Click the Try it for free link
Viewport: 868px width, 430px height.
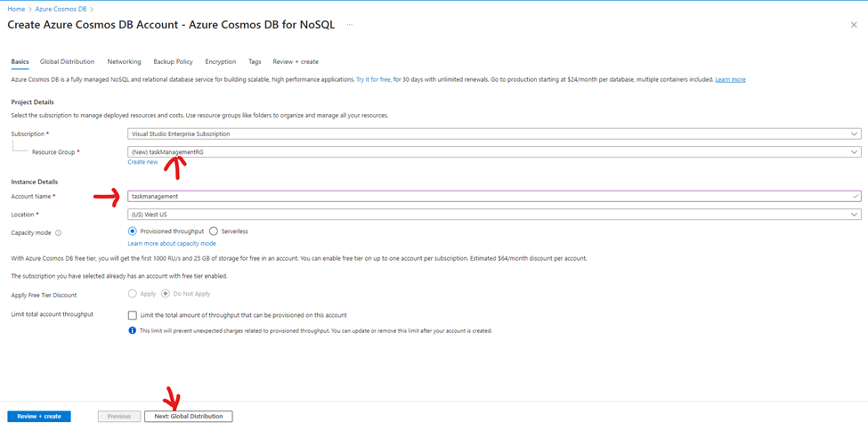click(374, 80)
